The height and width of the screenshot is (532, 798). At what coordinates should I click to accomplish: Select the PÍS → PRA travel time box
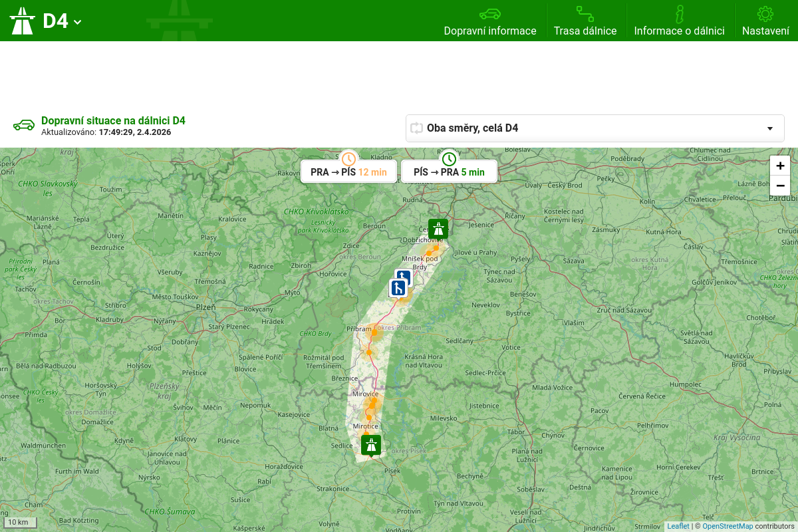(x=449, y=172)
